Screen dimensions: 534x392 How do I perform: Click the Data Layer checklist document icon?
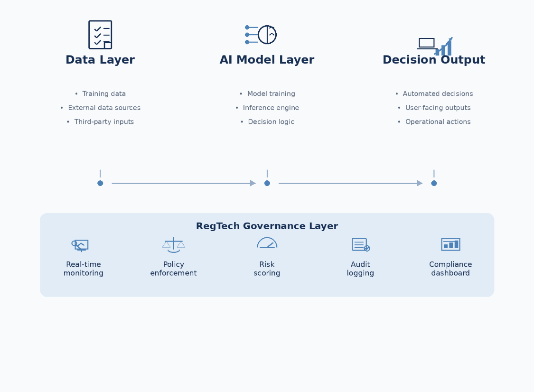[x=100, y=35]
